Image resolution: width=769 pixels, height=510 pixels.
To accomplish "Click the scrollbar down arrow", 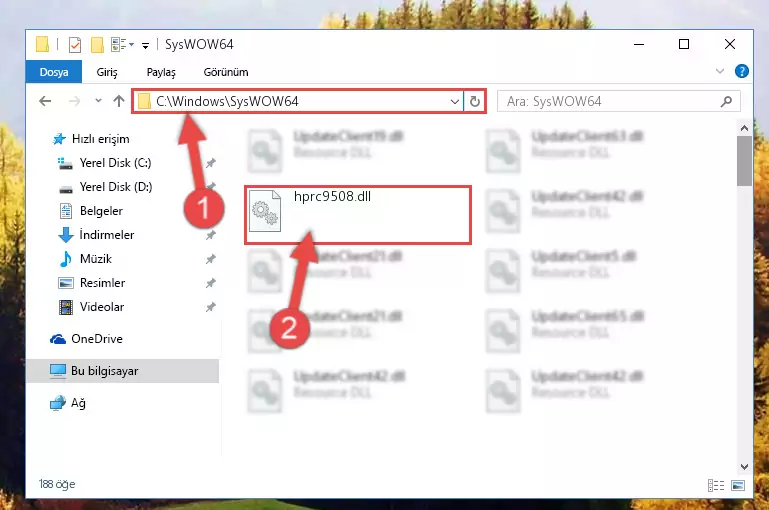I will [x=744, y=467].
